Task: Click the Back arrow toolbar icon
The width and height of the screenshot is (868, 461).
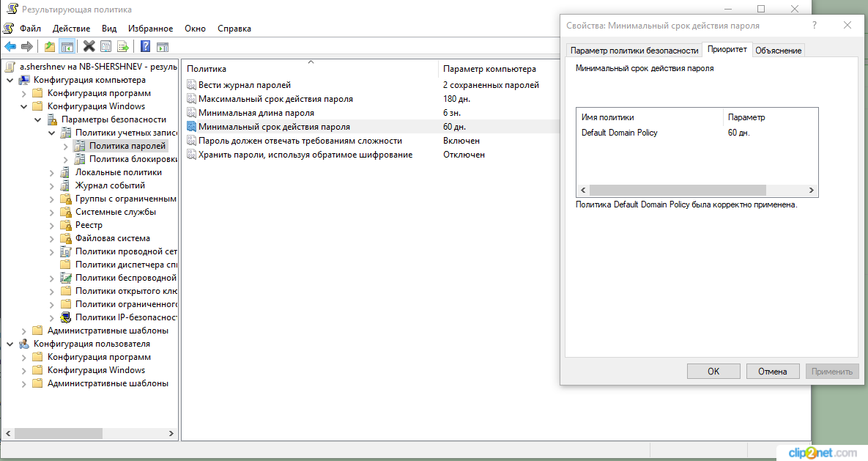Action: click(x=10, y=47)
